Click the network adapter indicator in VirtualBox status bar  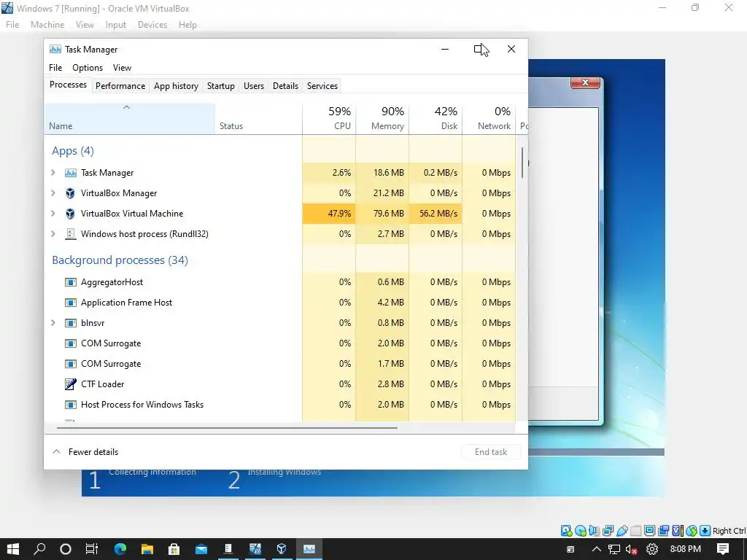click(608, 531)
